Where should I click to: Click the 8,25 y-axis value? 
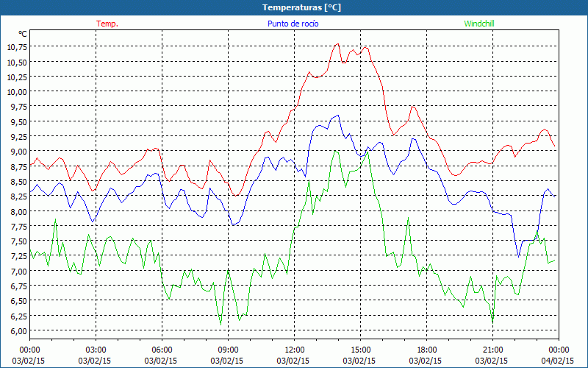(18, 197)
